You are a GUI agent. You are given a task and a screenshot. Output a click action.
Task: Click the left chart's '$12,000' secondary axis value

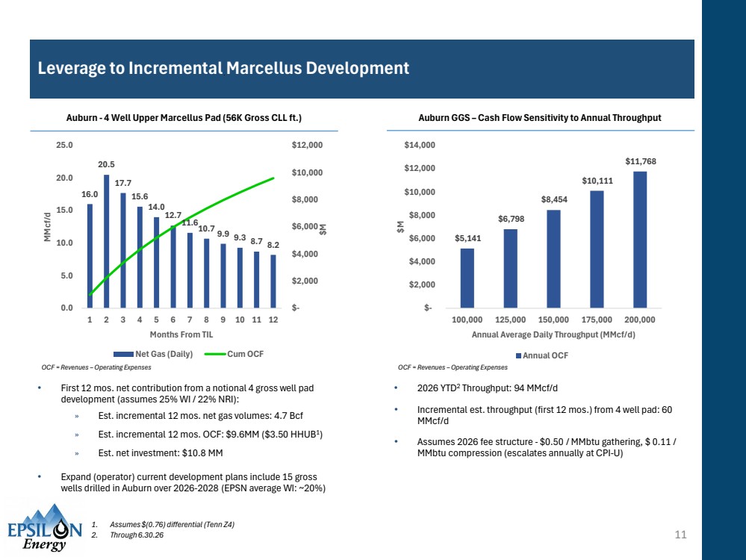[x=307, y=145]
